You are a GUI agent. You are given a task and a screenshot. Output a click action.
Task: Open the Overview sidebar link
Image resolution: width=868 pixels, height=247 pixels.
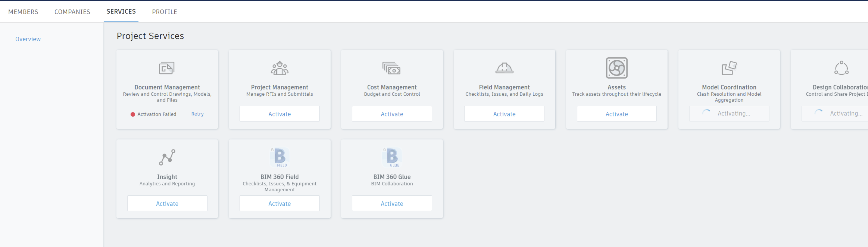tap(28, 39)
